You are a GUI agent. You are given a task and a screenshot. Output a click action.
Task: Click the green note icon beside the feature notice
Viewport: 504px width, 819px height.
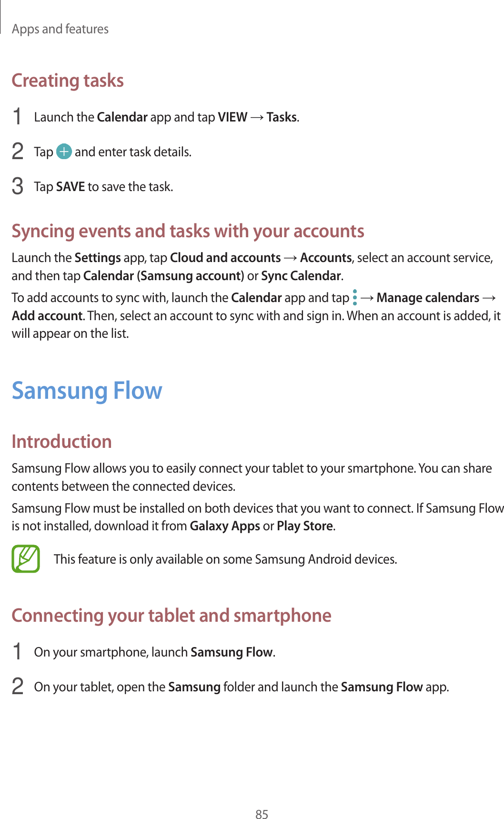click(x=26, y=559)
